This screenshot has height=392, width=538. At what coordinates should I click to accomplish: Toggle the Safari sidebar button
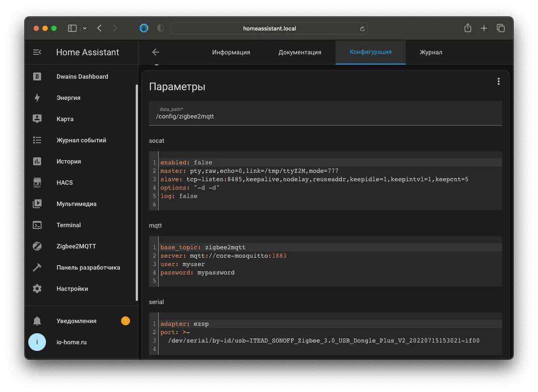coord(72,28)
